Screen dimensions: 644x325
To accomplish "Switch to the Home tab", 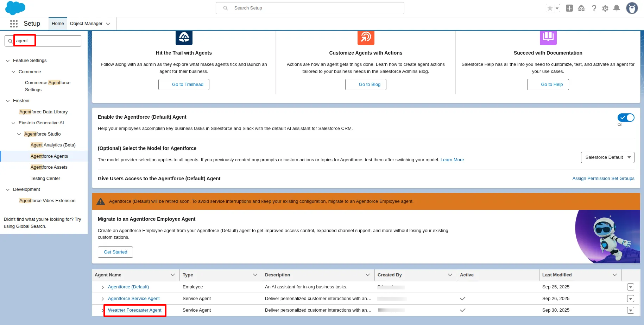I will click(58, 24).
